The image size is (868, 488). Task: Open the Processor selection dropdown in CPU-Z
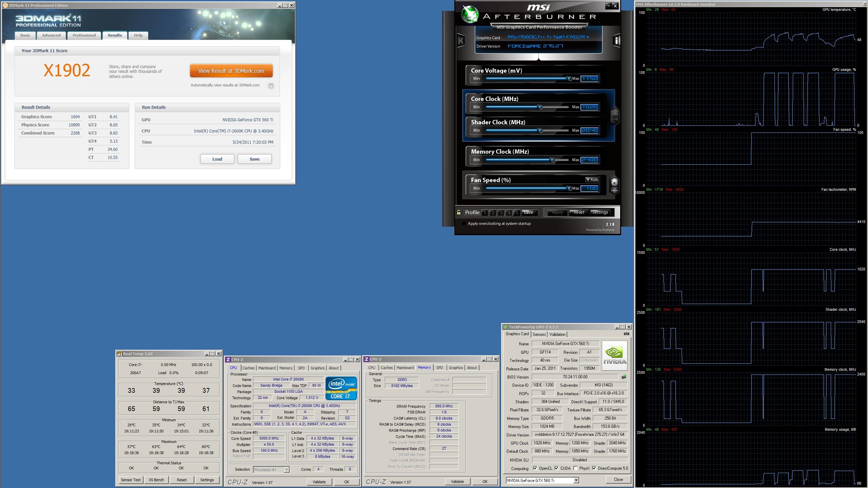coord(287,470)
